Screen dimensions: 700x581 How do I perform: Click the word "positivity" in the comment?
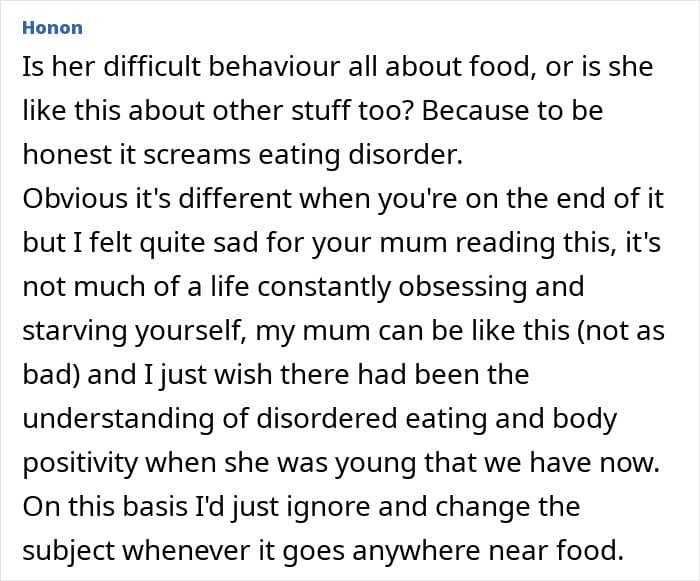click(86, 462)
